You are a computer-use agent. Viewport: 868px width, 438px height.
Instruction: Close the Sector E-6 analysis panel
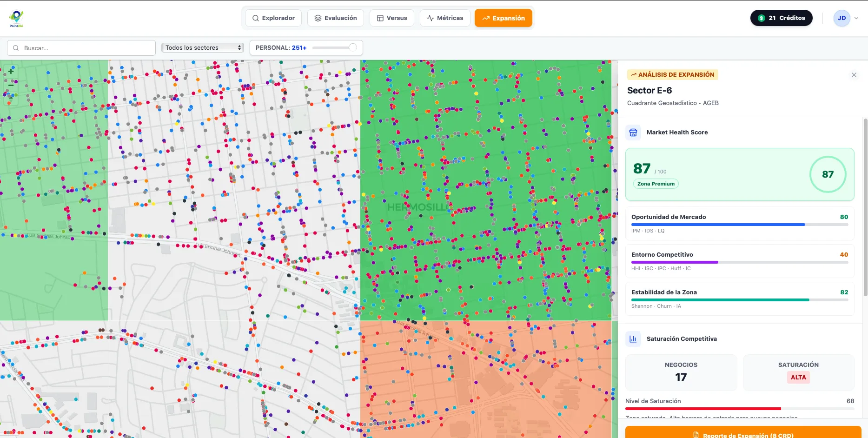854,75
